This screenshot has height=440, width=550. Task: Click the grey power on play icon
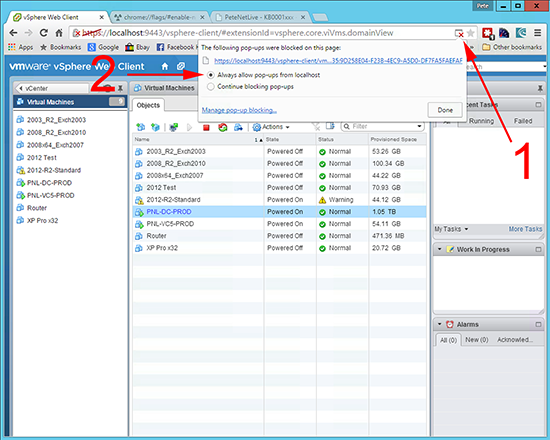point(189,127)
